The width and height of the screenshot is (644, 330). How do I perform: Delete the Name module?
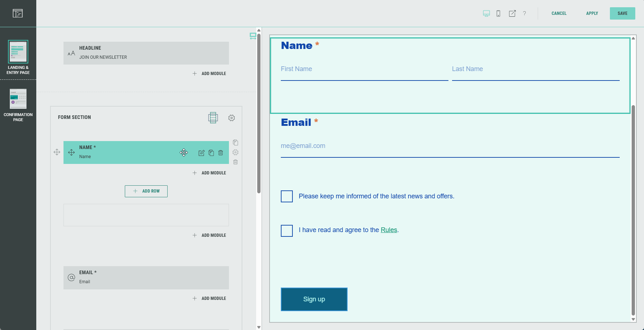coord(221,153)
